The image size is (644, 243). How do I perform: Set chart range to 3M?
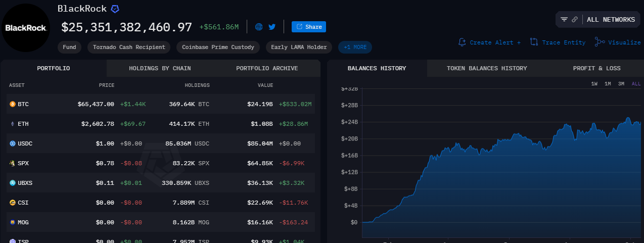(621, 84)
